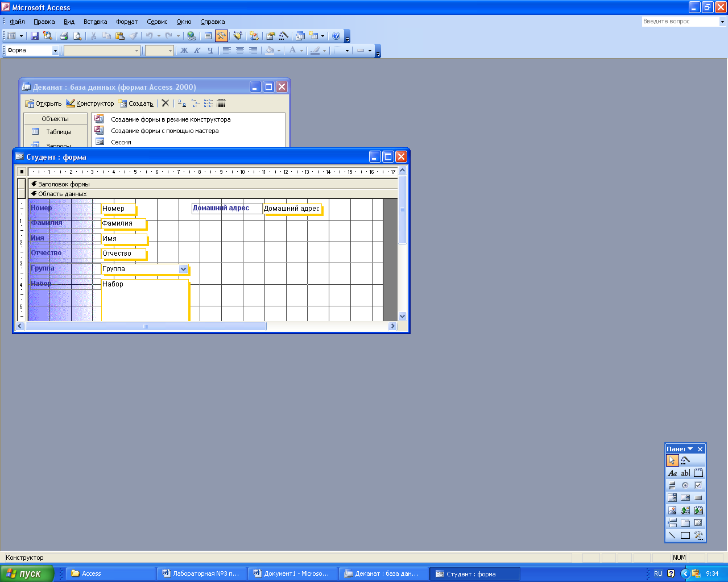Toggle the Field List button
Image resolution: width=728 pixels, height=582 pixels.
[x=208, y=36]
